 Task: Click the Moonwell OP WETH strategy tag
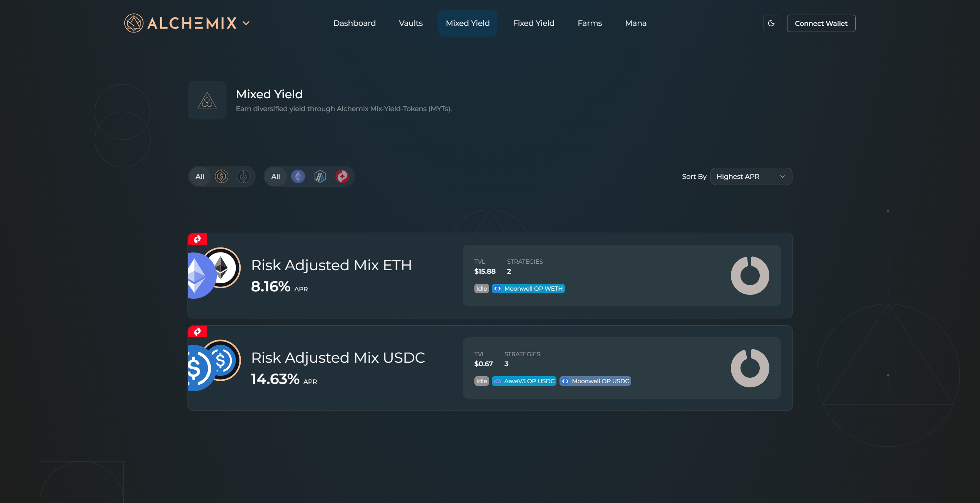[x=528, y=289]
